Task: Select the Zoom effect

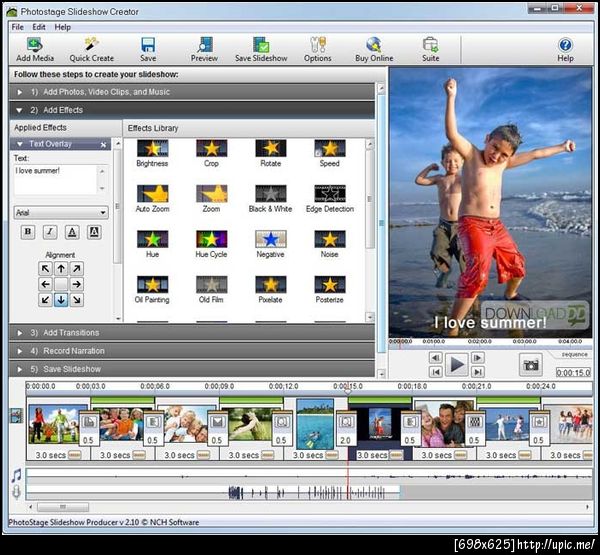Action: click(x=211, y=199)
